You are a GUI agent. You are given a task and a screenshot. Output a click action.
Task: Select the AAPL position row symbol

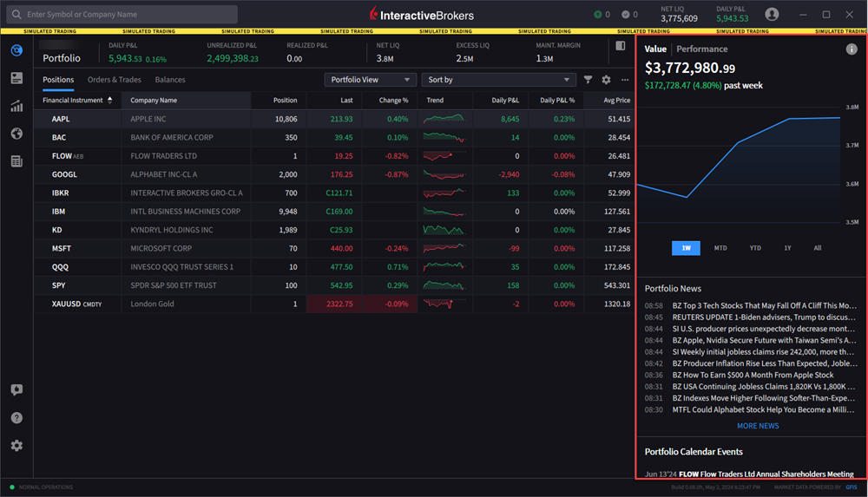61,119
